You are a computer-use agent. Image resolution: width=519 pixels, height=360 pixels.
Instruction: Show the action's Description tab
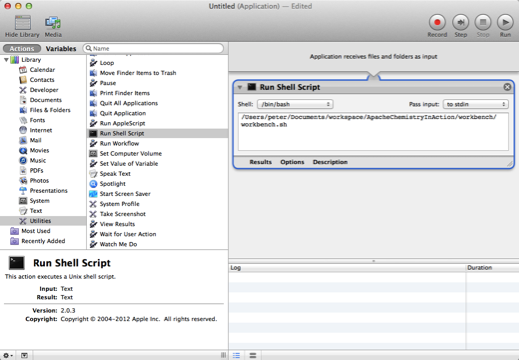[x=330, y=162]
